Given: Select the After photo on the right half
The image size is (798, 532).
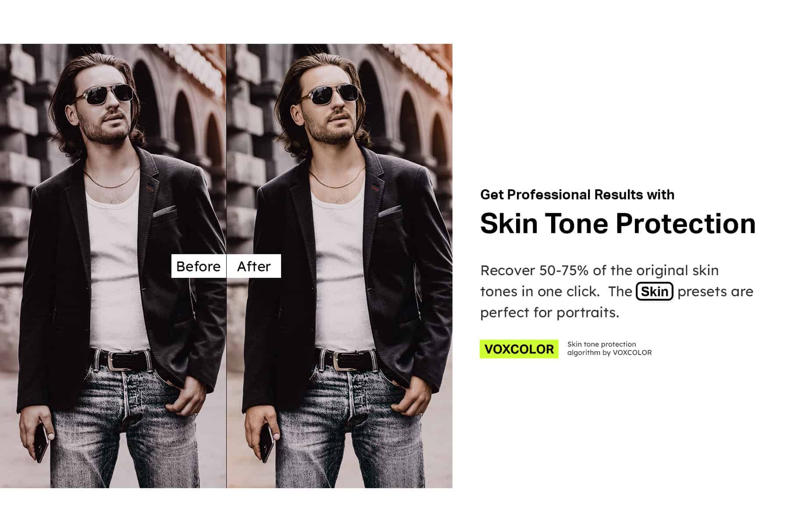Looking at the screenshot, I should pyautogui.click(x=340, y=266).
